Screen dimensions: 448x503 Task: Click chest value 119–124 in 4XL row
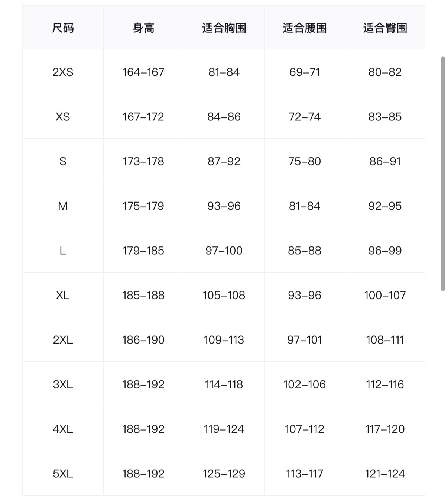224,429
